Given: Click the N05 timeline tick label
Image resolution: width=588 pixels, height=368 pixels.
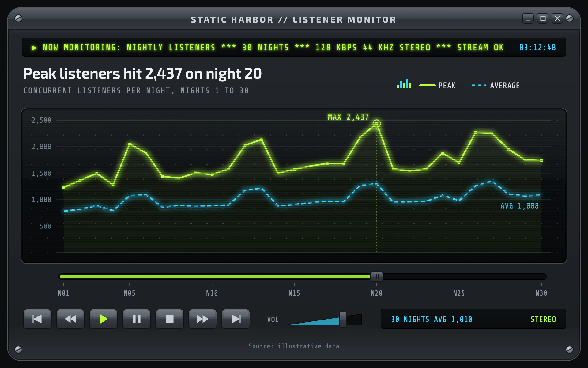Looking at the screenshot, I should (x=130, y=293).
